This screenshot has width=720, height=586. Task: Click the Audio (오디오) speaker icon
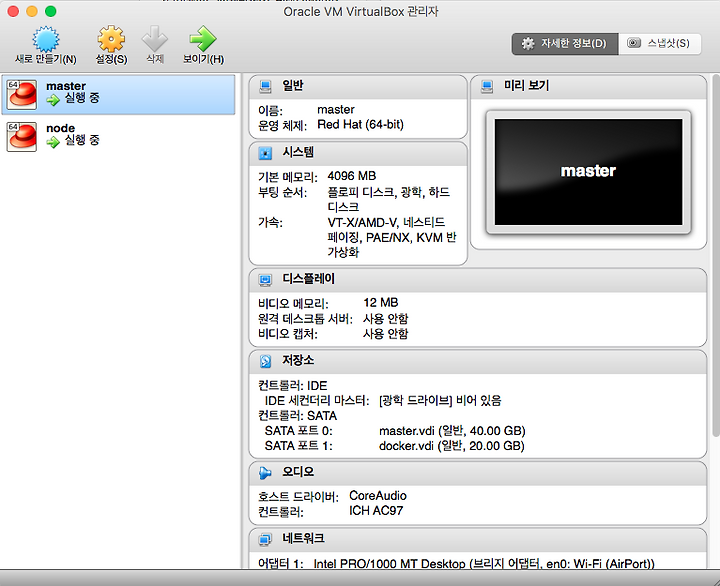coord(265,473)
